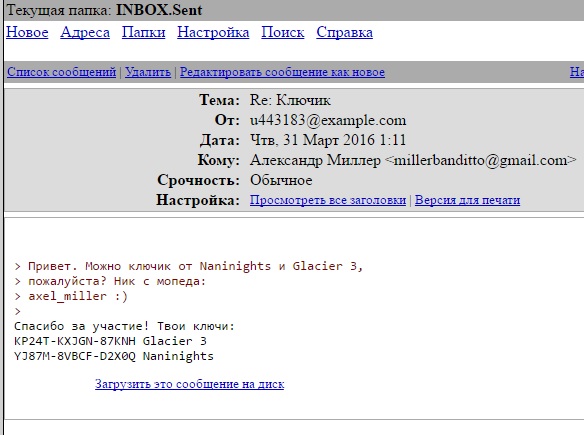Open Версия для печати link
The image size is (584, 435).
point(467,200)
